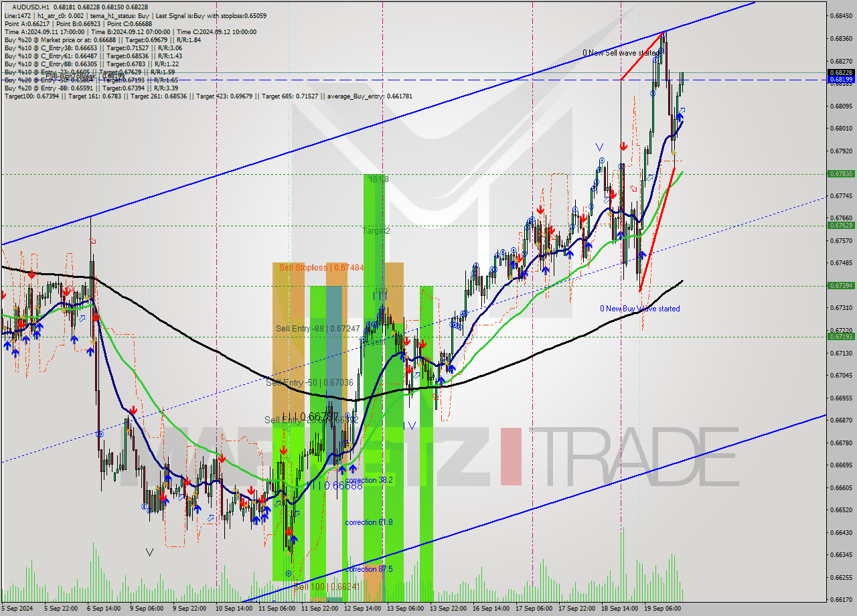Click time axis label '16 Sep 14:00'
Image resolution: width=857 pixels, height=616 pixels.
[x=491, y=609]
